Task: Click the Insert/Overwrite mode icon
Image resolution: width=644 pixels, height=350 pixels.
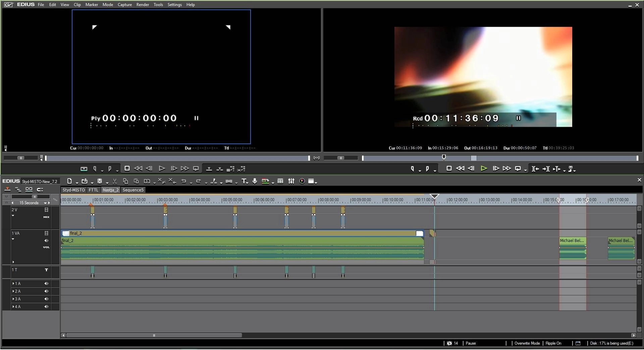Action: point(7,189)
